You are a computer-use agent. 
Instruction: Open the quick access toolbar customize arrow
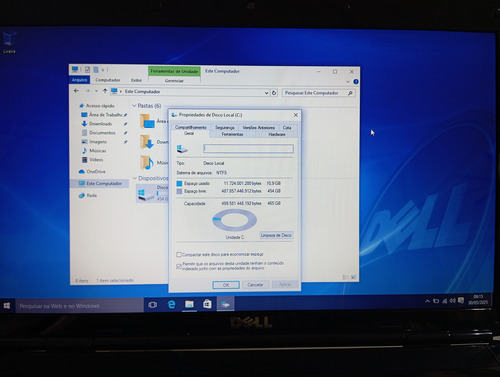[103, 70]
